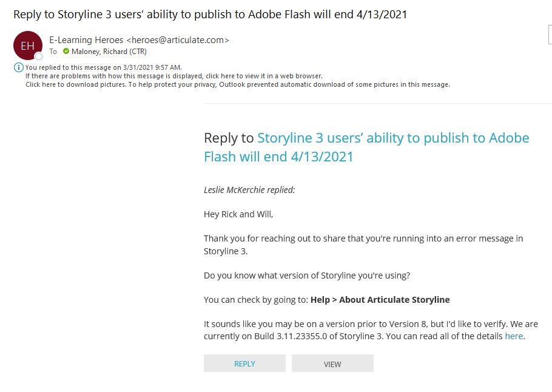Image resolution: width=552 pixels, height=392 pixels.
Task: Follow the 'here' details link
Action: (x=513, y=336)
